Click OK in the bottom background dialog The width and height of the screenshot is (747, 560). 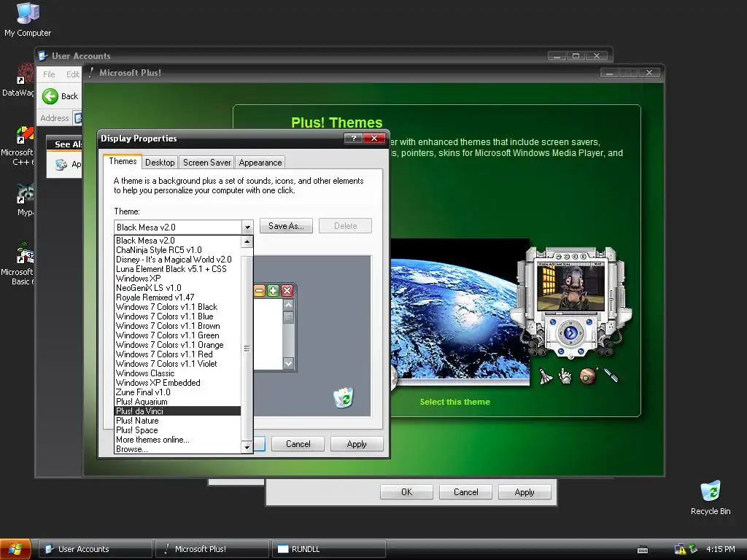(406, 492)
